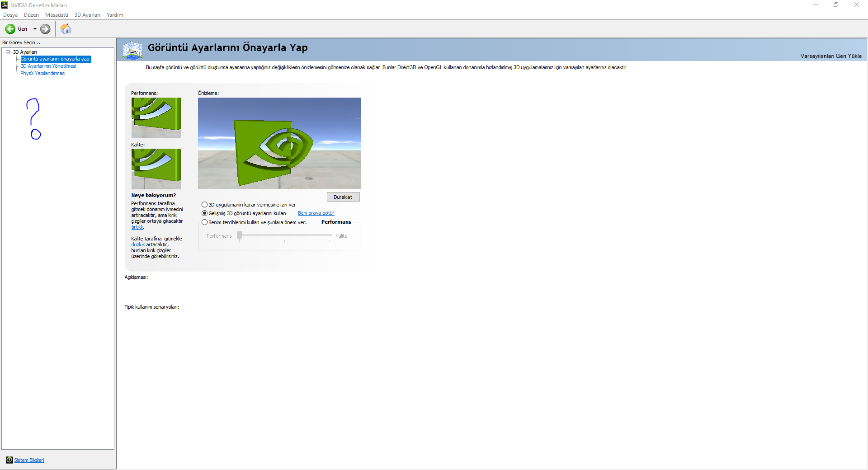Click the Sistem Bilgileri status icon
Image resolution: width=868 pixels, height=470 pixels.
pos(9,460)
